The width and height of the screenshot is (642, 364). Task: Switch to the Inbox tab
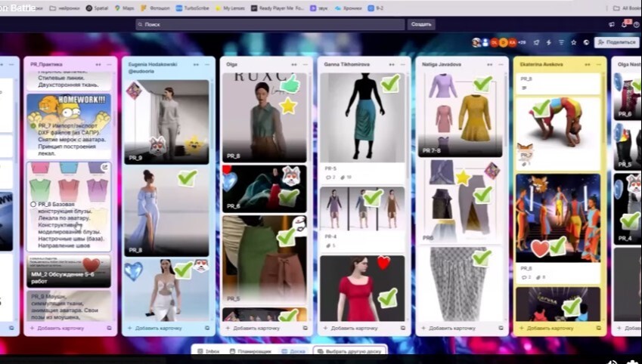point(209,351)
